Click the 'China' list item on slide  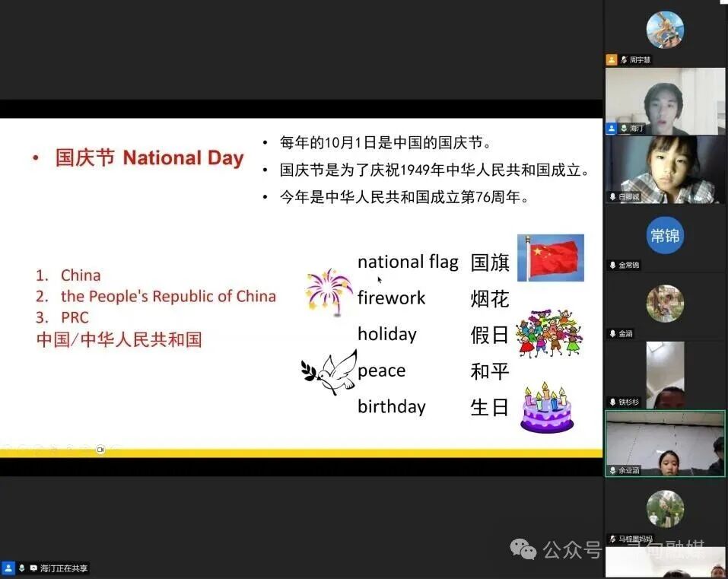[81, 275]
